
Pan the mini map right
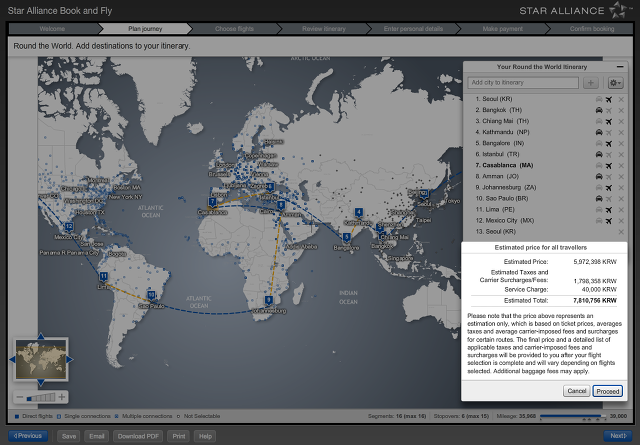coord(69,359)
